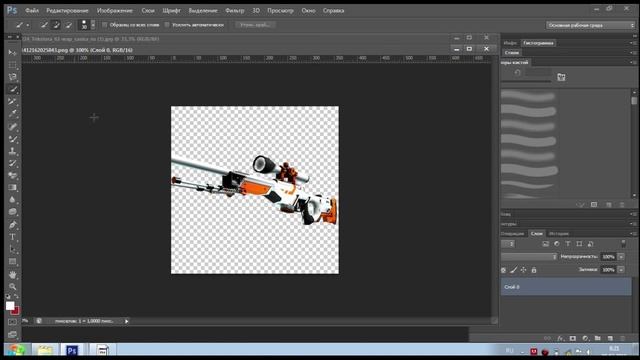Filter layers by type layers
The image size is (640, 360).
568,244
